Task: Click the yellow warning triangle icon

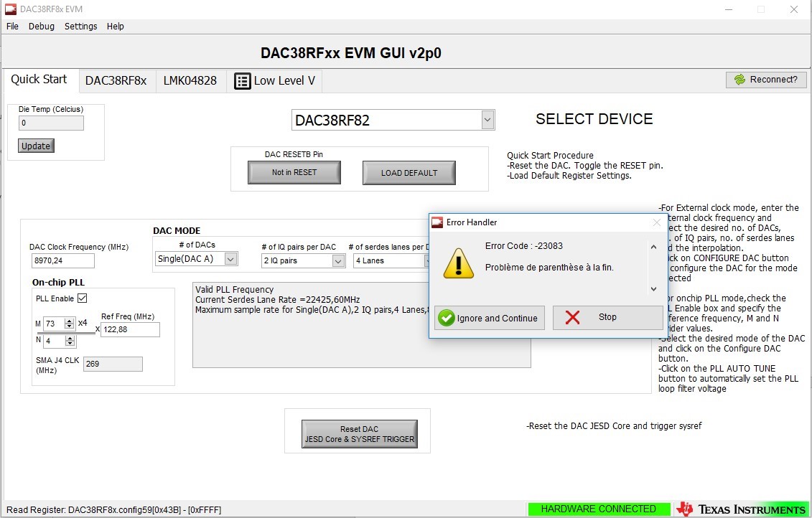Action: (458, 263)
